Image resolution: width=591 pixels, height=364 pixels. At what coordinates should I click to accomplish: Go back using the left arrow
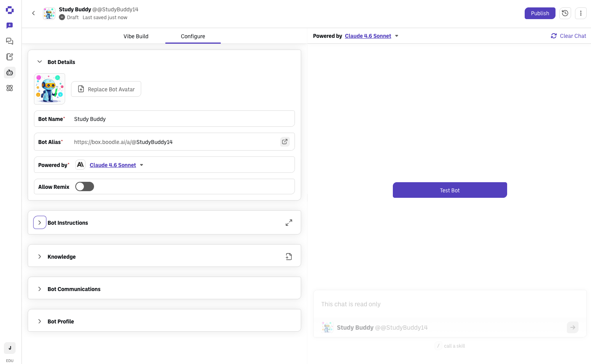pyautogui.click(x=34, y=13)
